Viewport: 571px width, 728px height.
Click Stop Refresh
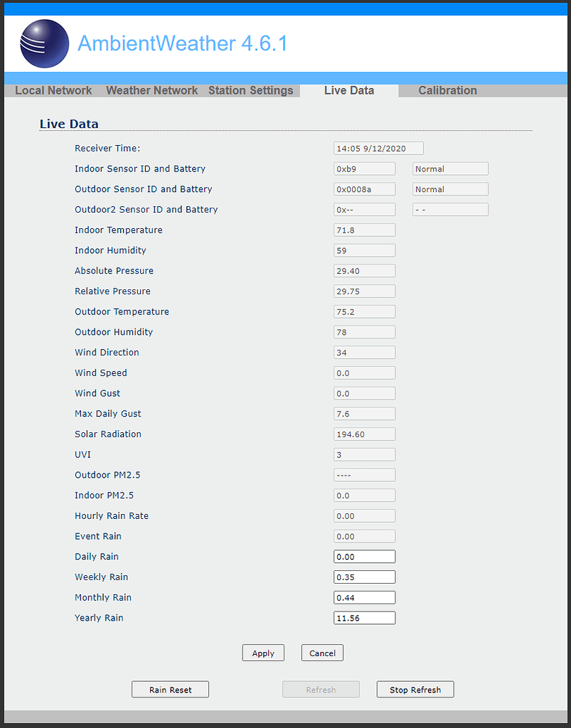pyautogui.click(x=415, y=689)
